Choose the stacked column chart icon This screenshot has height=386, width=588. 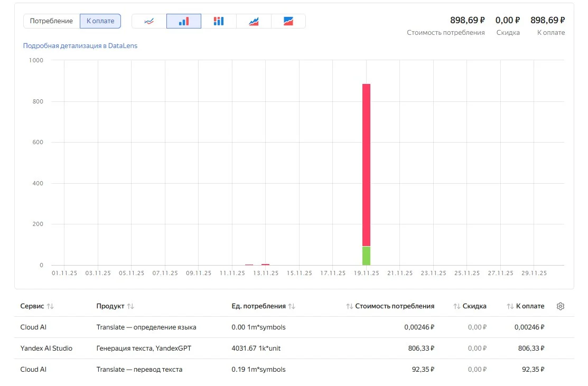(x=219, y=21)
